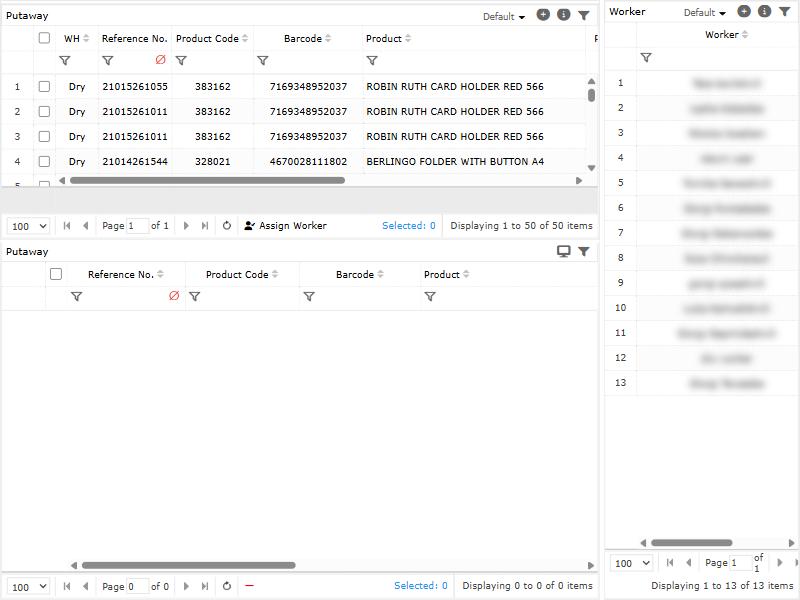Open Default view dropdown in top Putaway panel
The width and height of the screenshot is (800, 600).
(504, 16)
